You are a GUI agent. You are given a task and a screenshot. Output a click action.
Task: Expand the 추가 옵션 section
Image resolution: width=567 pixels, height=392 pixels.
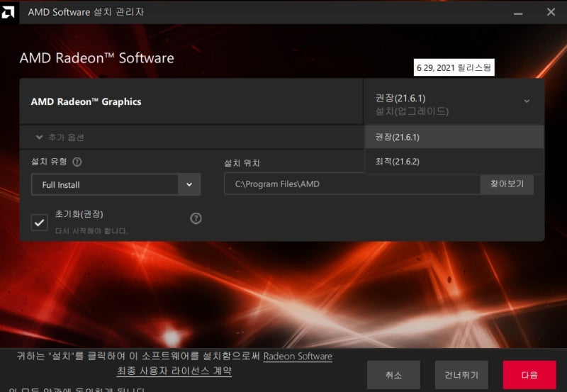[60, 138]
